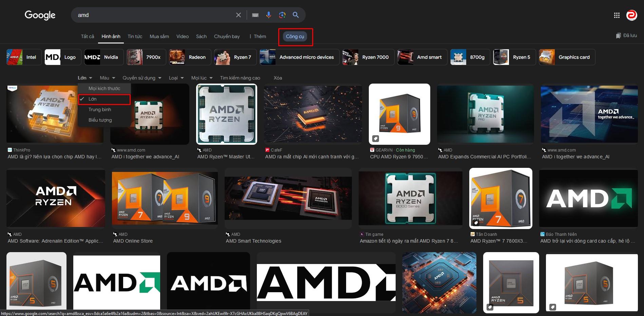The height and width of the screenshot is (316, 644).
Task: Switch to the Tin tức tab
Action: pyautogui.click(x=135, y=36)
